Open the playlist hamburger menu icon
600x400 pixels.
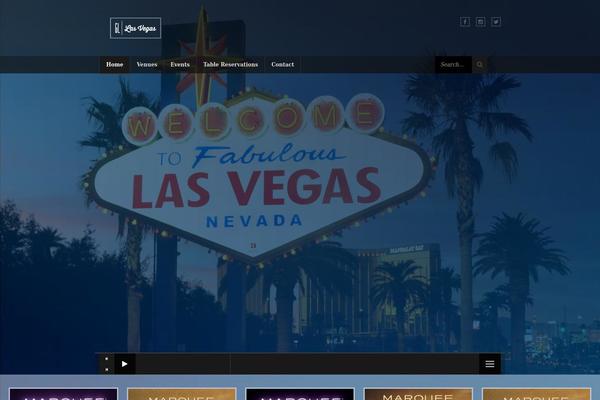point(490,364)
